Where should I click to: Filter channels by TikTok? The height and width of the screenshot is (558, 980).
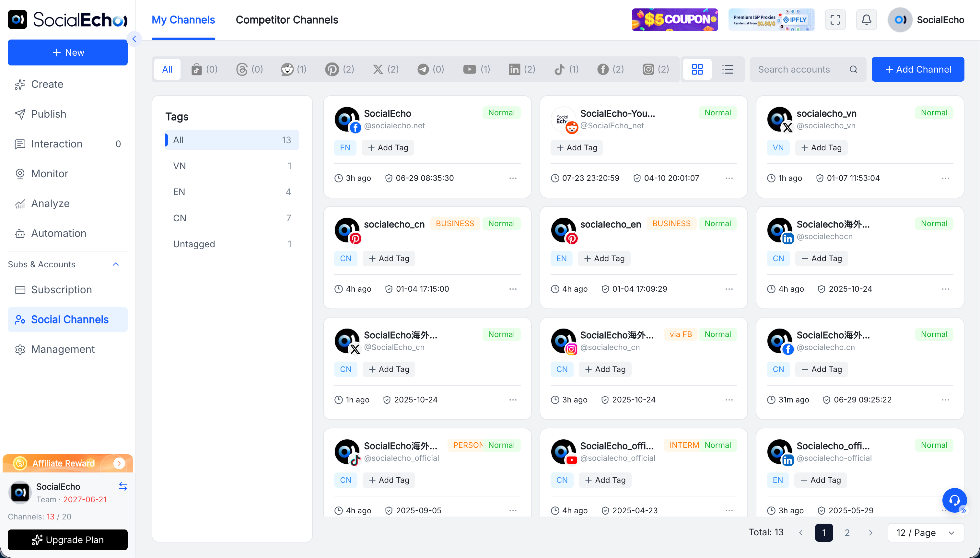(567, 69)
